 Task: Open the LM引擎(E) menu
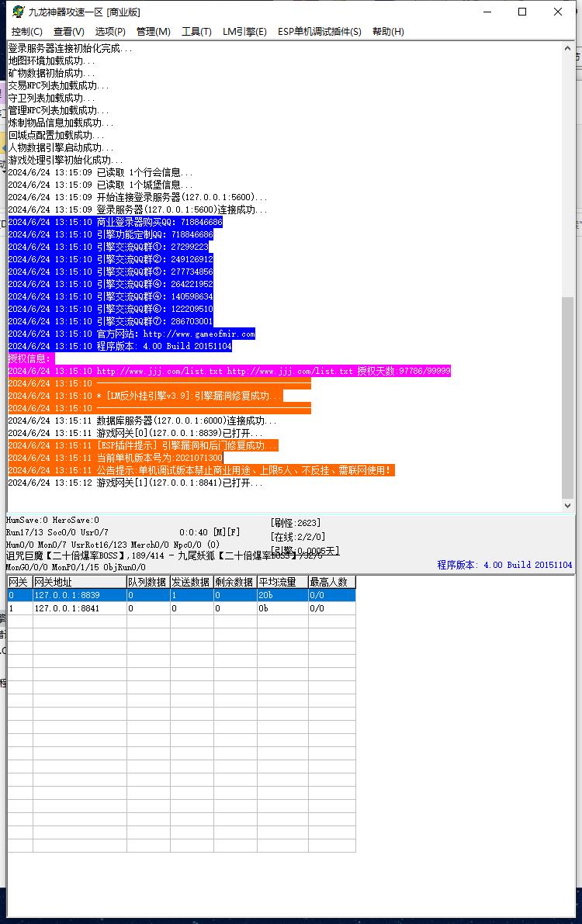[x=244, y=32]
